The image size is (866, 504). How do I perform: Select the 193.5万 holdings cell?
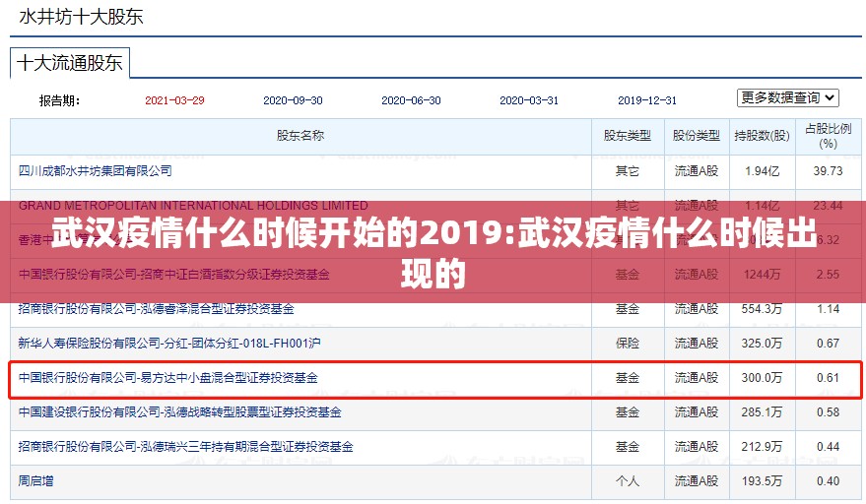763,480
